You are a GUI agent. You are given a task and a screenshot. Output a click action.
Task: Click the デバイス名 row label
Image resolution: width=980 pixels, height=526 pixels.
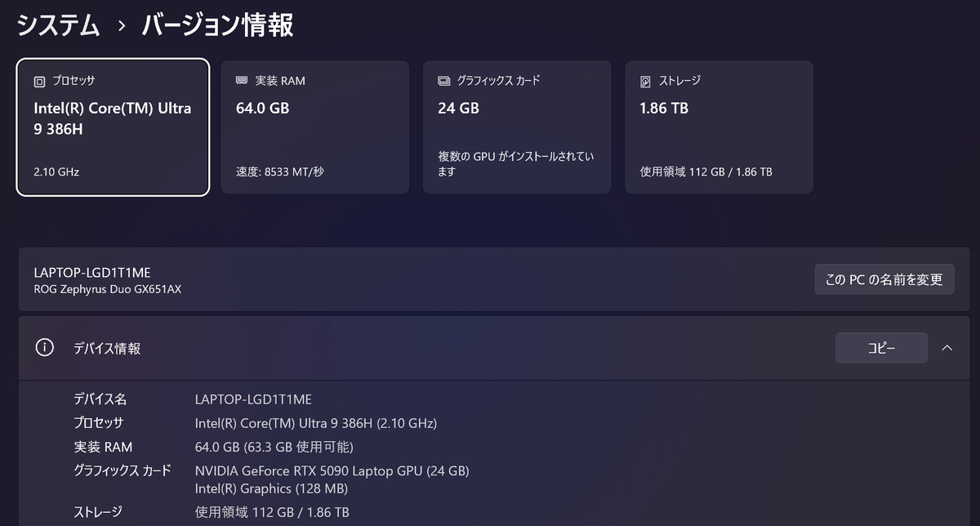tap(100, 399)
